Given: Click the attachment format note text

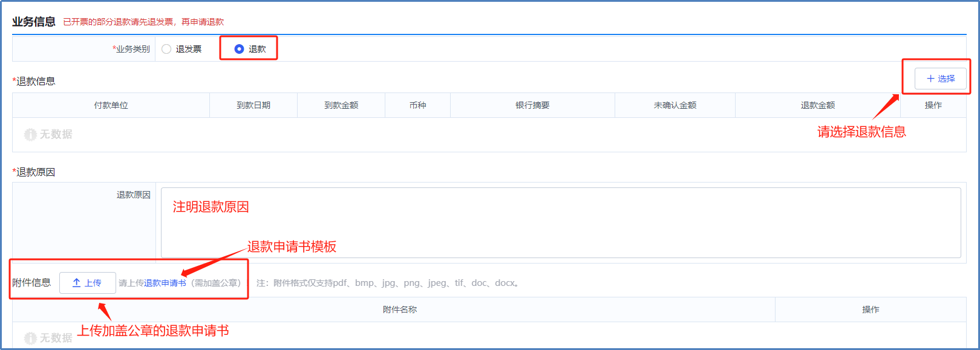Looking at the screenshot, I should click(388, 283).
